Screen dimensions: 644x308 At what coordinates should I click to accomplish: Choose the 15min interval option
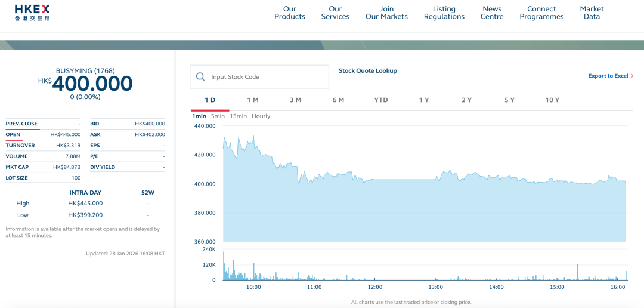coord(238,116)
